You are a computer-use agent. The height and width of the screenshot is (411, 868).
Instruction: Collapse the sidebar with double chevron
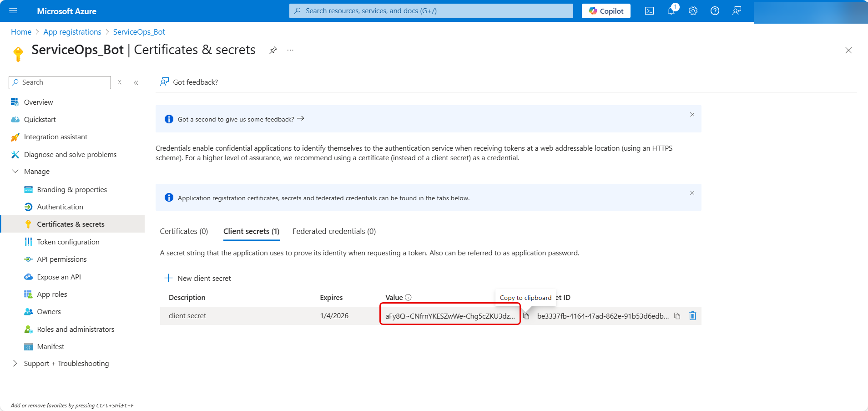click(136, 82)
